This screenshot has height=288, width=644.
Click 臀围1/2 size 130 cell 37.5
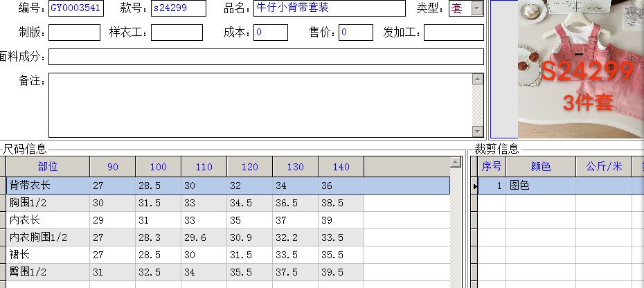(295, 272)
